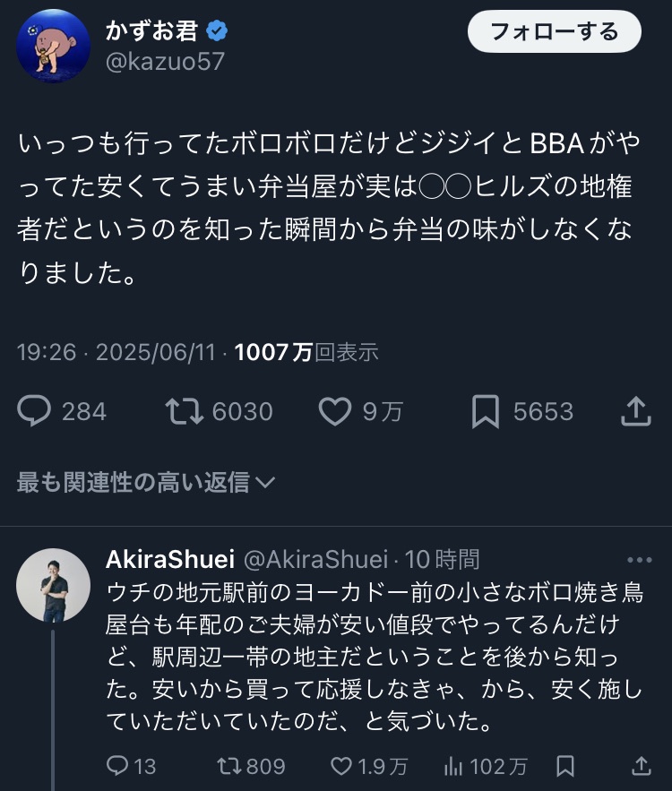Open かずお君's profile avatar
672x791 pixels.
pyautogui.click(x=54, y=46)
